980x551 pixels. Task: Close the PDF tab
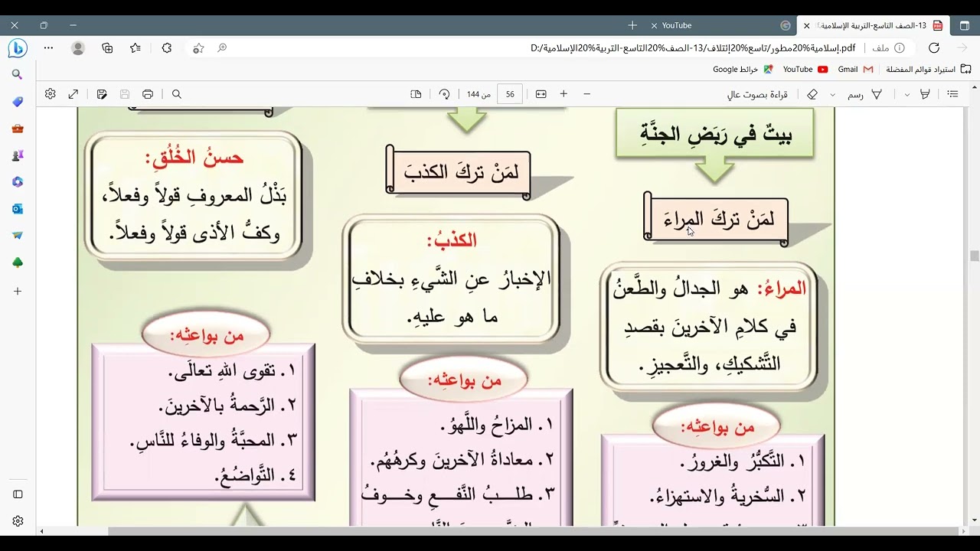click(x=806, y=25)
